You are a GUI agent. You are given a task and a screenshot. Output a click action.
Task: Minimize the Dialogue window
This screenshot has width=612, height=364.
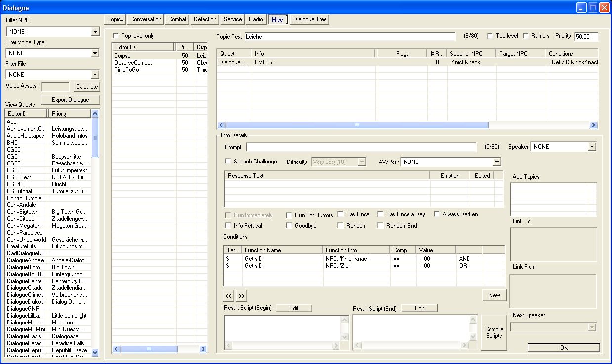click(581, 8)
